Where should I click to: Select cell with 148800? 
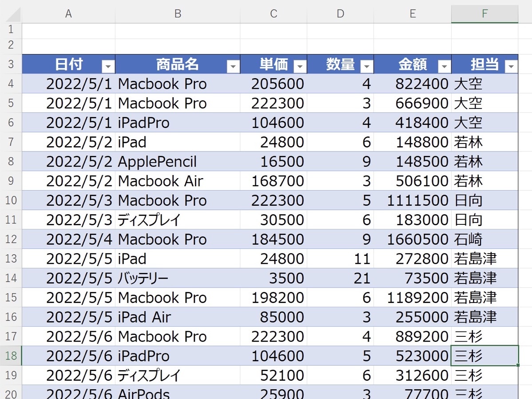413,142
